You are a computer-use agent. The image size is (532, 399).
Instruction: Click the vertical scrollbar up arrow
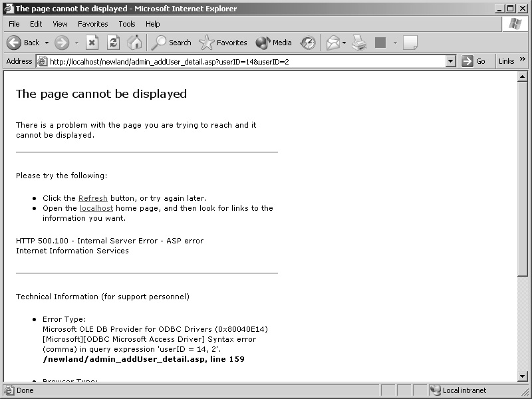[x=523, y=76]
